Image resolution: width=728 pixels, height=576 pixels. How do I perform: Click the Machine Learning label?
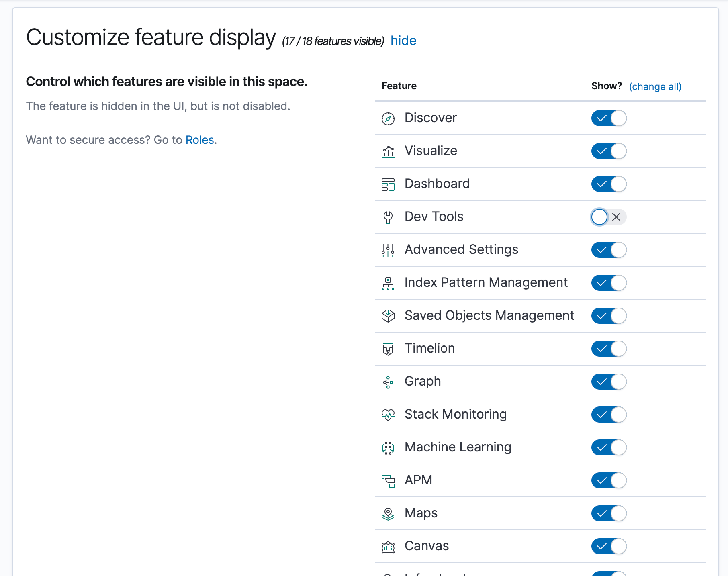pyautogui.click(x=458, y=447)
